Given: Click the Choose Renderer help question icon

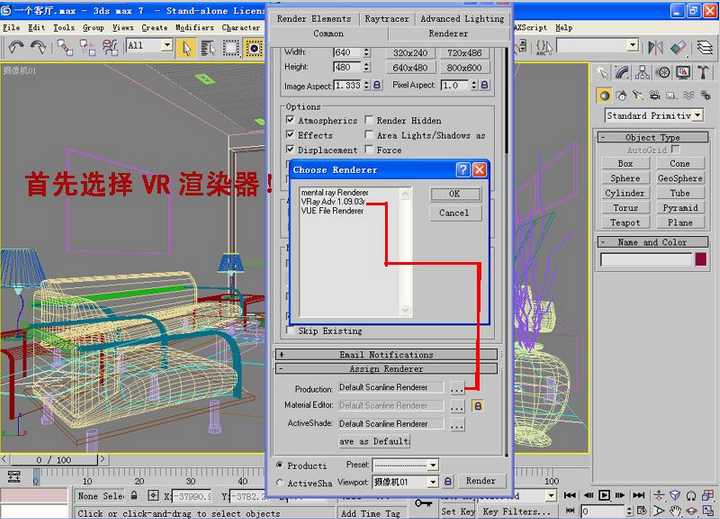Looking at the screenshot, I should coord(463,170).
